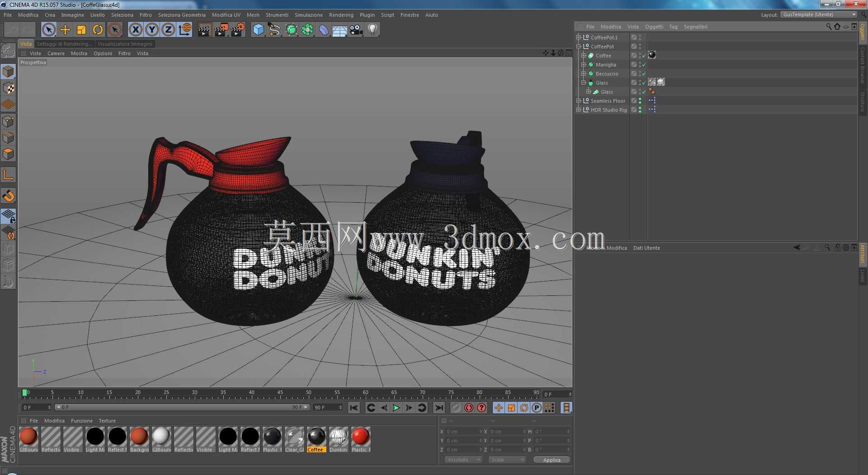This screenshot has width=868, height=475.
Task: Open the coordinate system world/object icon
Action: tap(185, 30)
